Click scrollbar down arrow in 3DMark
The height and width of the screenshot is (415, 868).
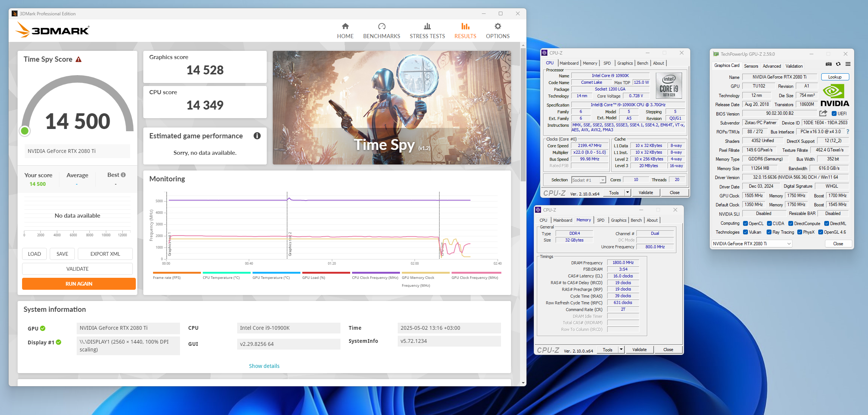(523, 383)
